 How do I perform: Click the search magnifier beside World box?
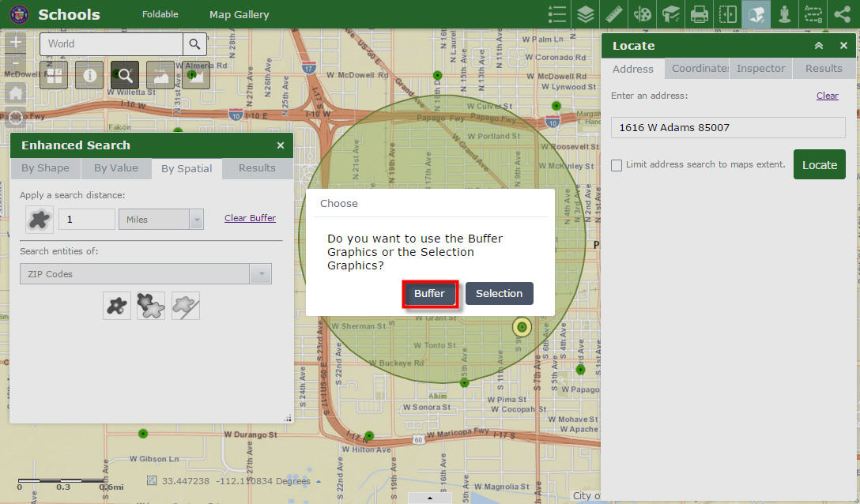click(x=194, y=44)
